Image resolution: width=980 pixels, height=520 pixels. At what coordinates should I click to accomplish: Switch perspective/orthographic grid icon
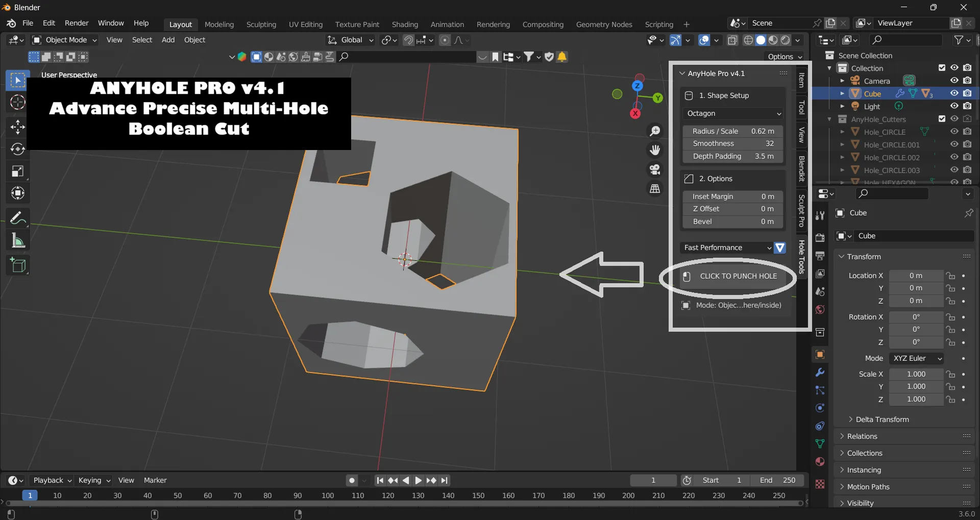pos(655,189)
